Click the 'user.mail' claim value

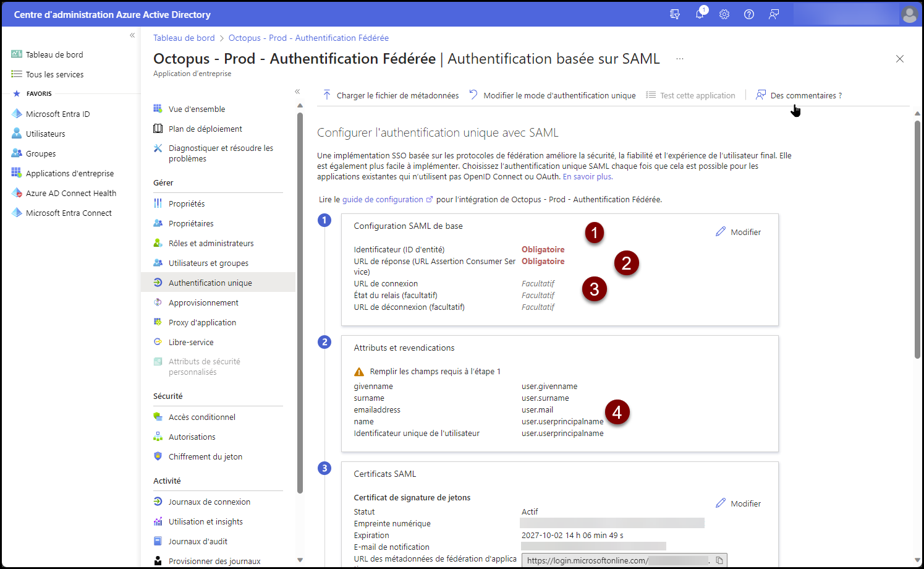[537, 409]
